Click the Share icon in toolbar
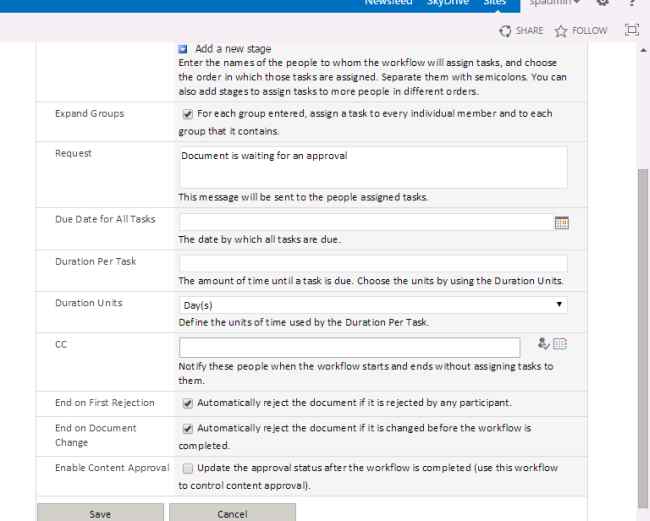Viewport: 650px width, 521px height. (505, 31)
